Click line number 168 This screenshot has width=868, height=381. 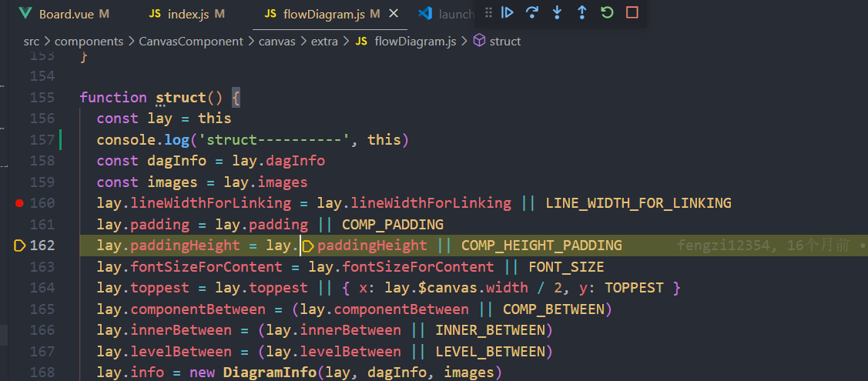pos(42,373)
